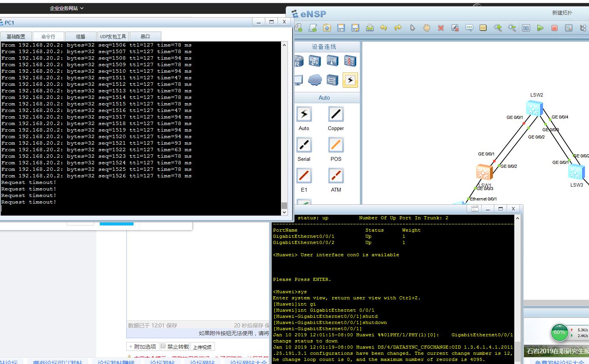The image size is (589, 364).
Task: Click the 新建拓扑 title text
Action: pos(562,13)
